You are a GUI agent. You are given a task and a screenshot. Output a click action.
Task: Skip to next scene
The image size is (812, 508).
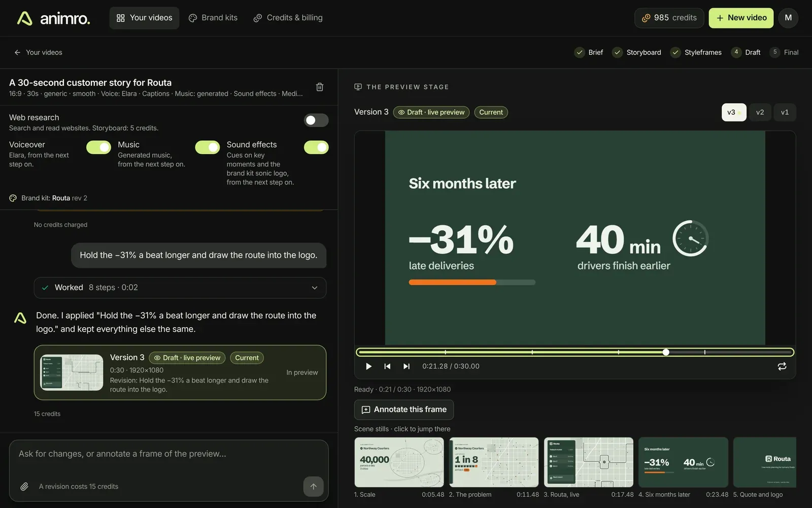406,366
